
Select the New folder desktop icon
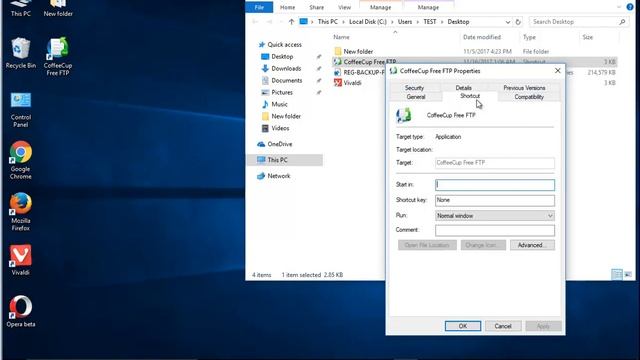(x=58, y=8)
